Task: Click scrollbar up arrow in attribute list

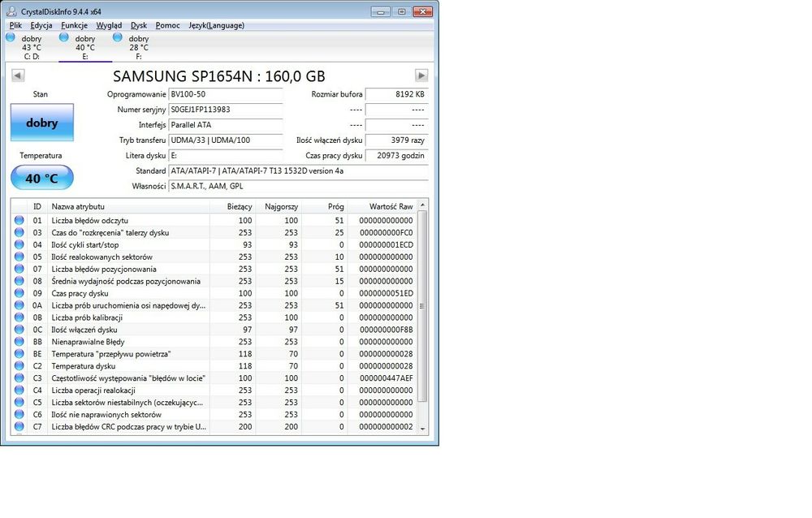Action: click(x=422, y=205)
